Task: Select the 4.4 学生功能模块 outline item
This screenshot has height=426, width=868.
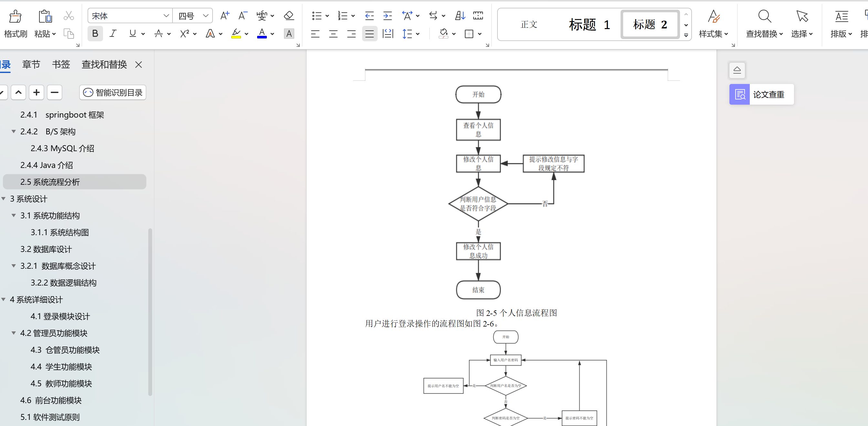Action: pos(61,367)
